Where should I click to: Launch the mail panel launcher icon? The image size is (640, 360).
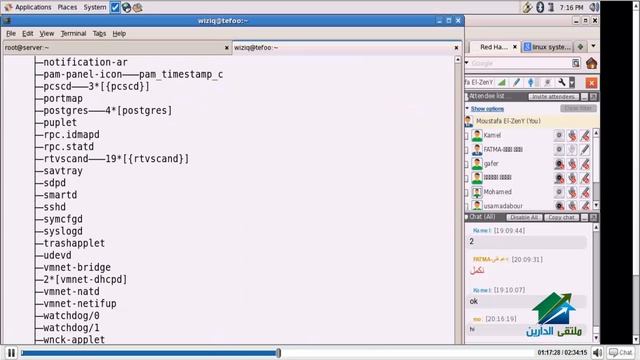(x=138, y=7)
